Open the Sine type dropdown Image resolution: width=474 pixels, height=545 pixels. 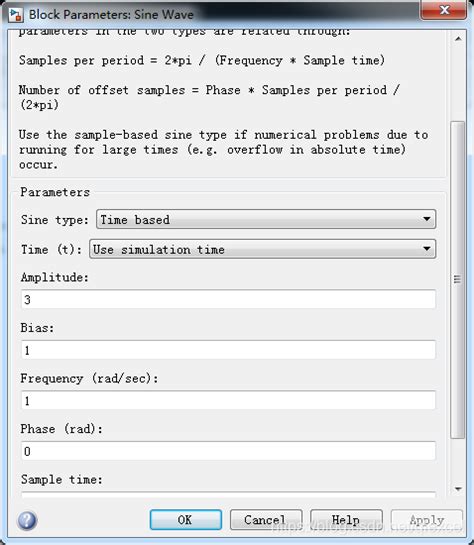[266, 219]
